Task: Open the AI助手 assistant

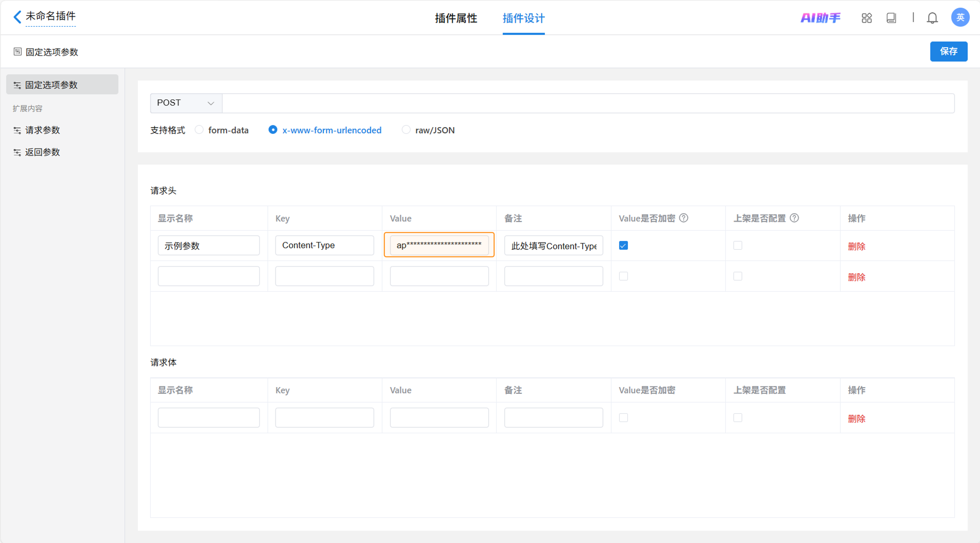Action: (820, 18)
